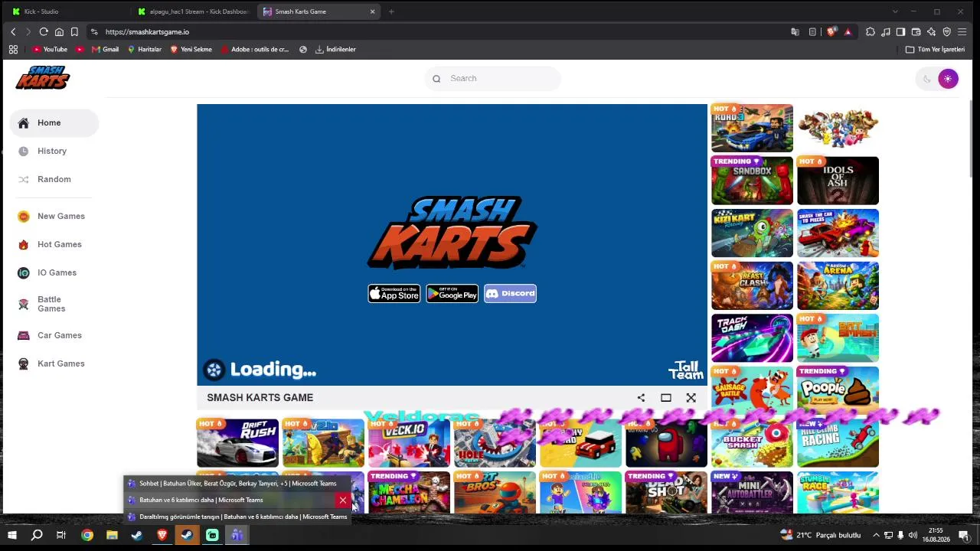Open the tab search dropdown arrow
Viewport: 980px width, 551px height.
[895, 11]
